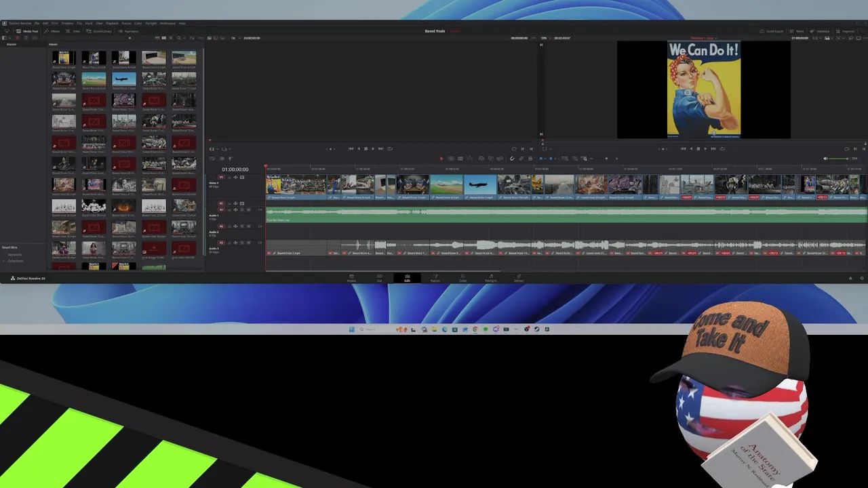Open the Playback menu

pos(112,23)
